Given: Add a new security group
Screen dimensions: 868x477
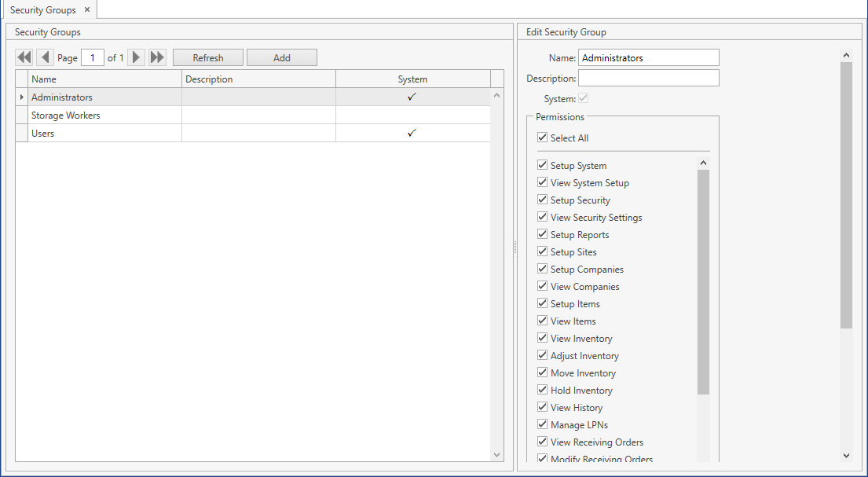Looking at the screenshot, I should pyautogui.click(x=281, y=57).
